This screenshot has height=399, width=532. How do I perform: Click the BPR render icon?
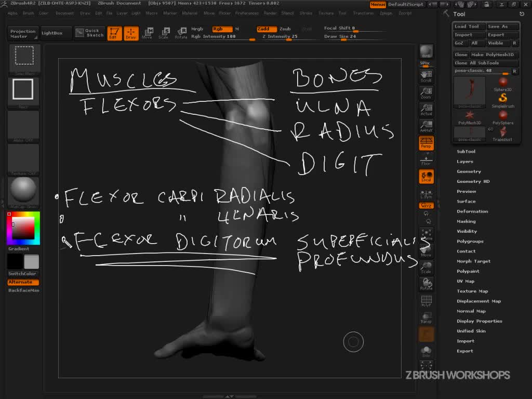pos(426,51)
